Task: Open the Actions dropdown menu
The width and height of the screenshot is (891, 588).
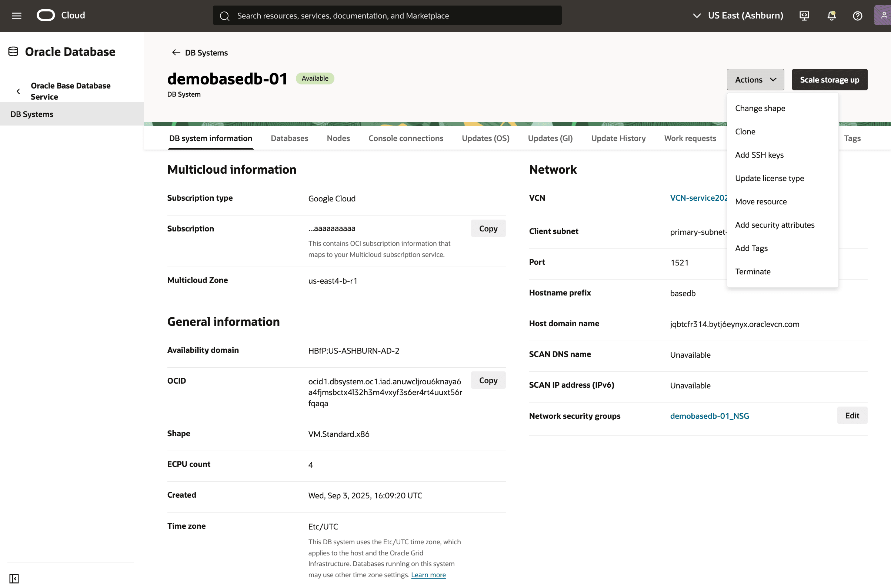Action: 755,80
